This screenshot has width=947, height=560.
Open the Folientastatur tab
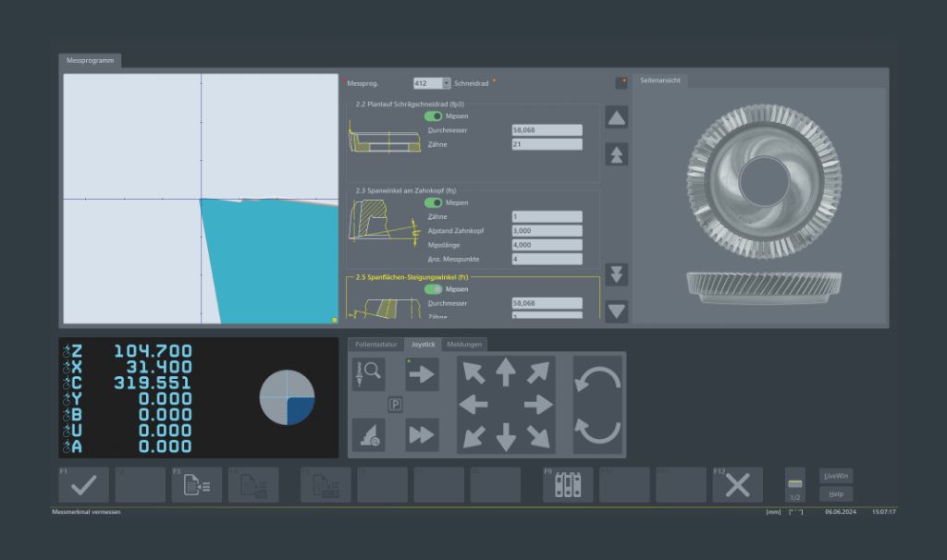pyautogui.click(x=376, y=345)
